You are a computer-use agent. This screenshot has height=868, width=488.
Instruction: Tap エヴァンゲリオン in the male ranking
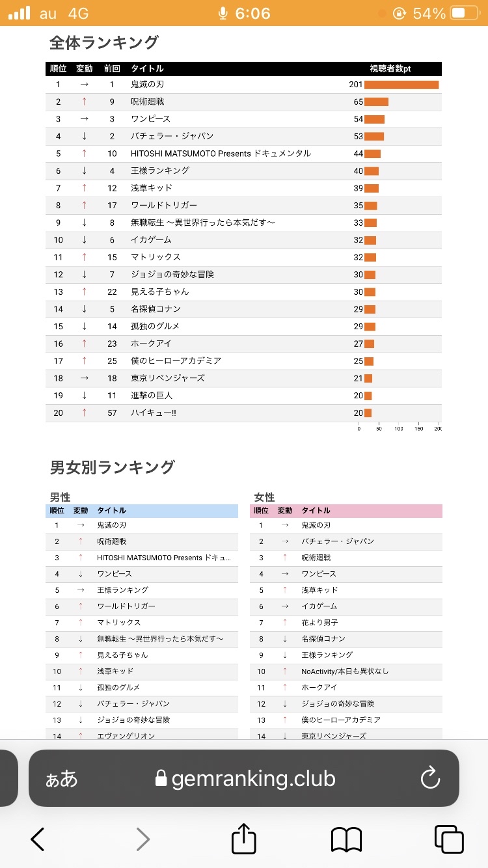pyautogui.click(x=125, y=736)
